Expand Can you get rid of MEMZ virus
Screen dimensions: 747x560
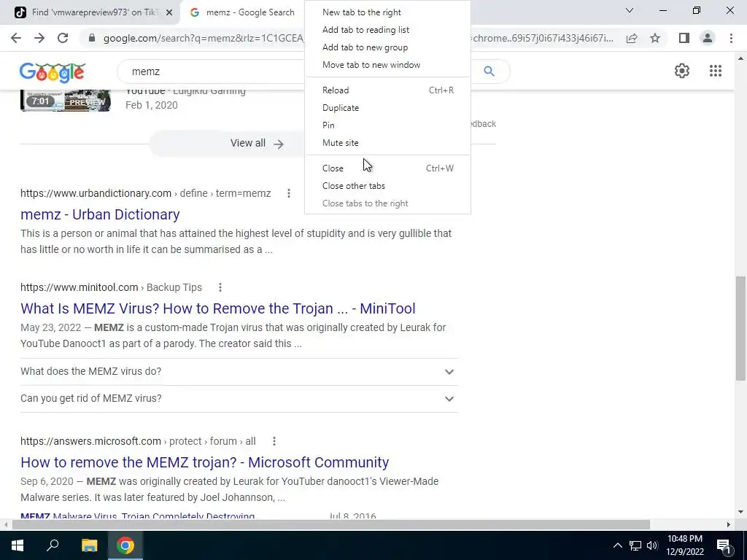point(239,399)
